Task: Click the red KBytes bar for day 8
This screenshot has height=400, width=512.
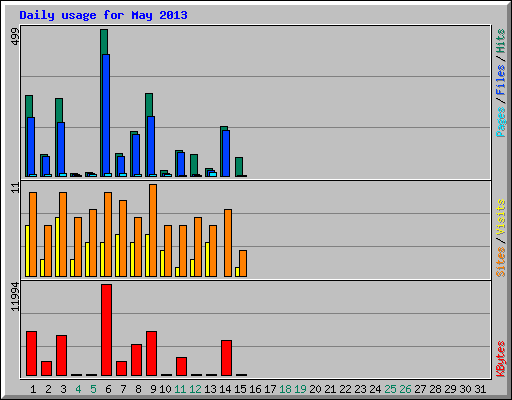Action: [136, 360]
